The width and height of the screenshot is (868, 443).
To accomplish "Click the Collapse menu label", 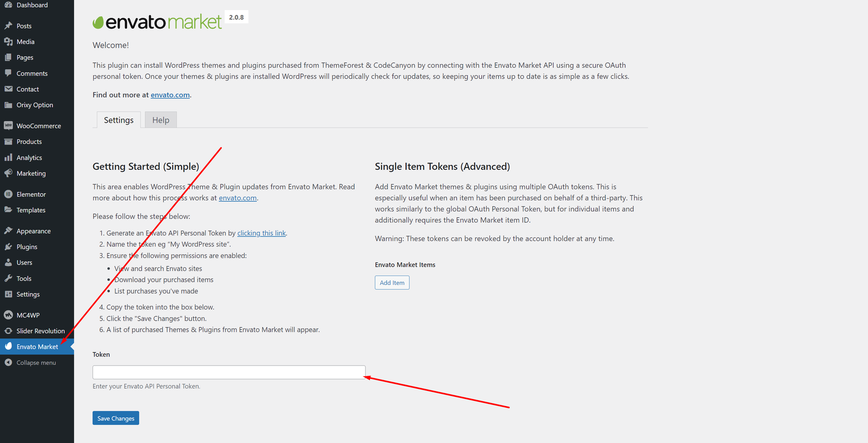I will coord(36,363).
